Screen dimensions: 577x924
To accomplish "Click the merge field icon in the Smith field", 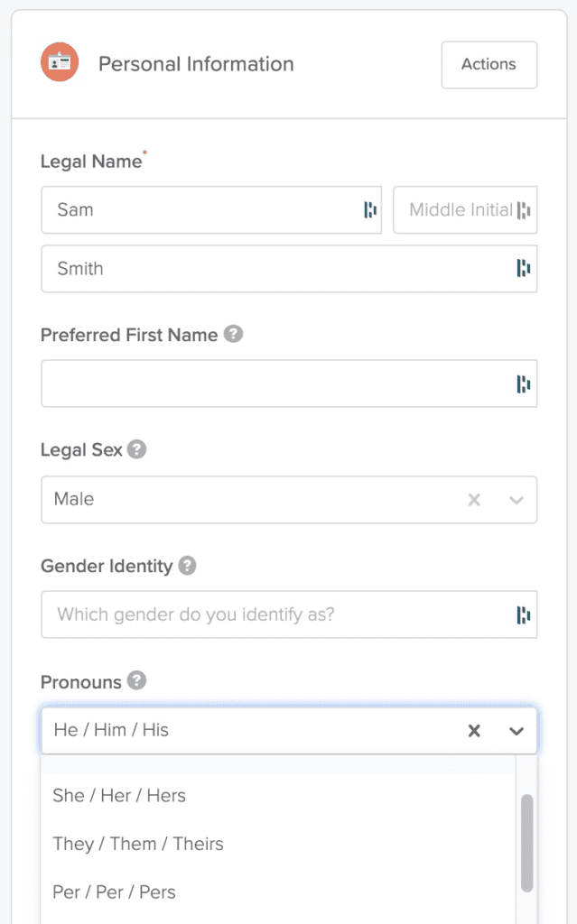I will [525, 268].
